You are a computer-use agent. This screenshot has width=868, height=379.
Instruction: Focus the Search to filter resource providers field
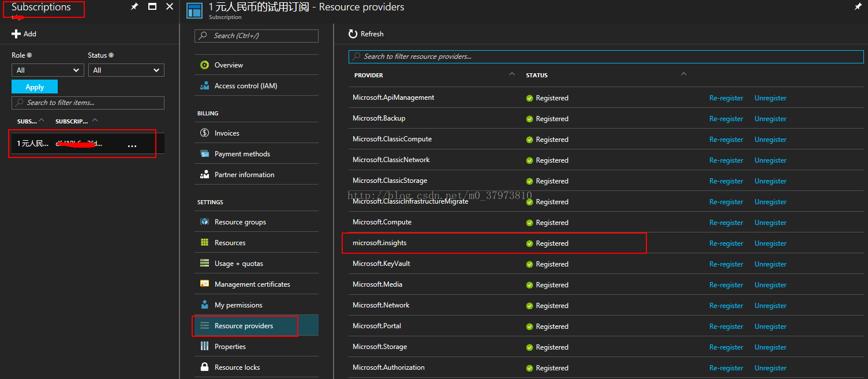click(x=606, y=57)
